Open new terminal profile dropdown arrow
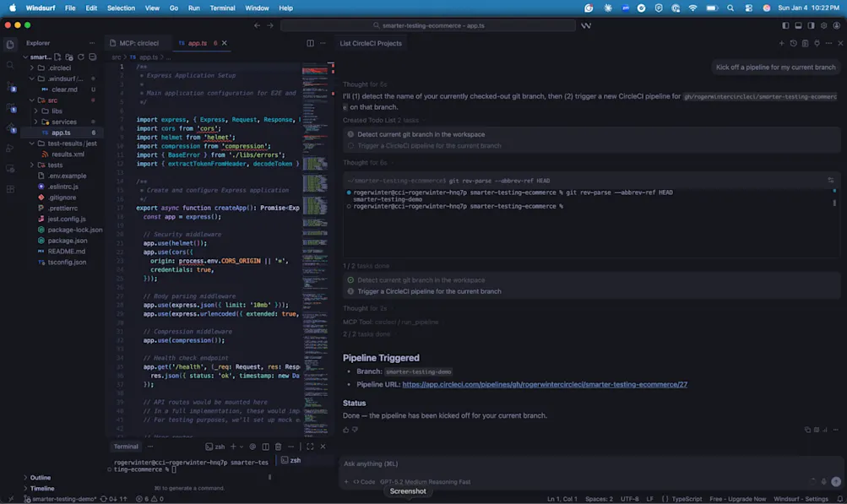 coord(242,447)
